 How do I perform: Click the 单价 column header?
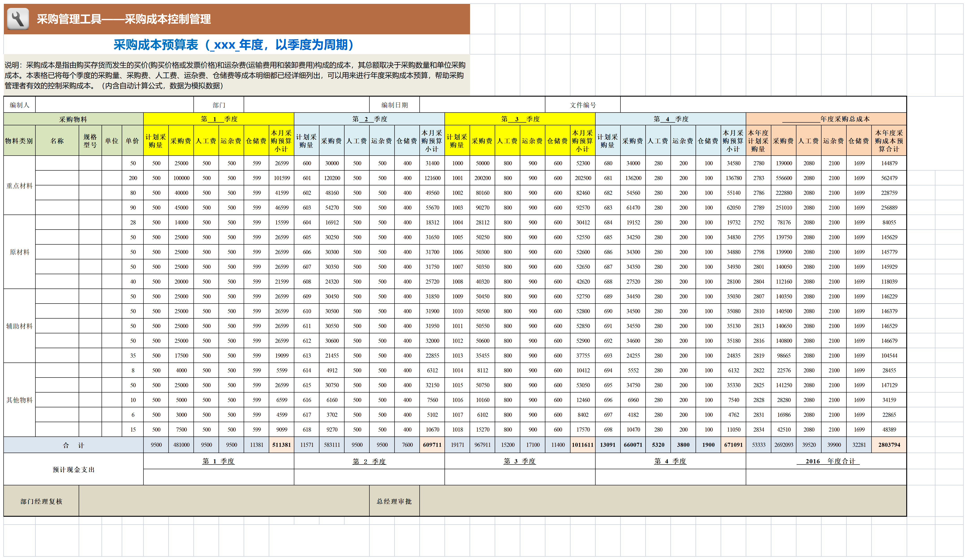tap(132, 141)
